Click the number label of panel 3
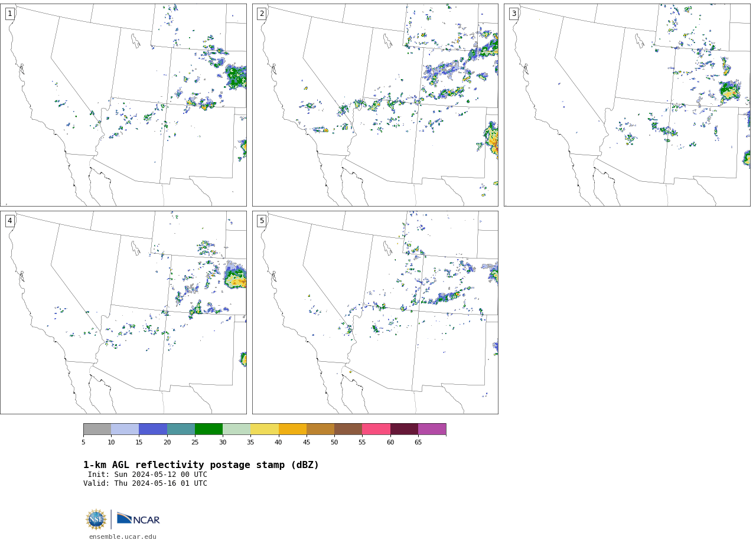Viewport: 756px width, 543px height. (514, 14)
